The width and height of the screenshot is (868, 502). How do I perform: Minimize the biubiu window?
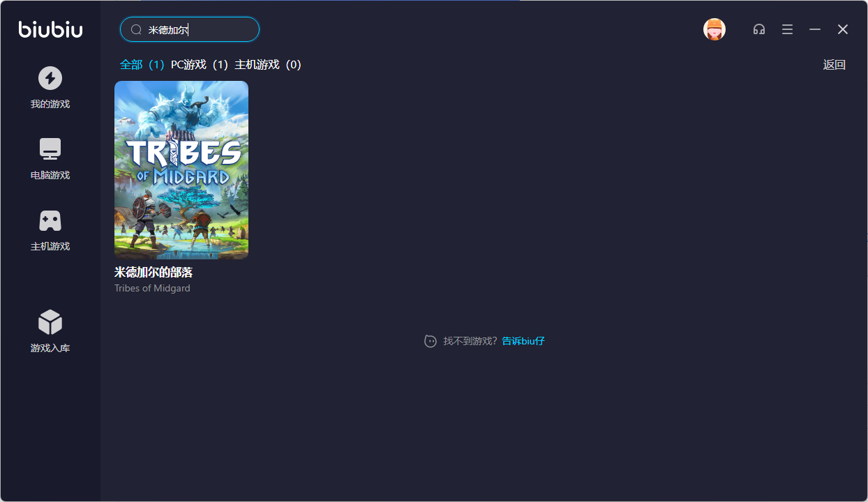[x=814, y=29]
